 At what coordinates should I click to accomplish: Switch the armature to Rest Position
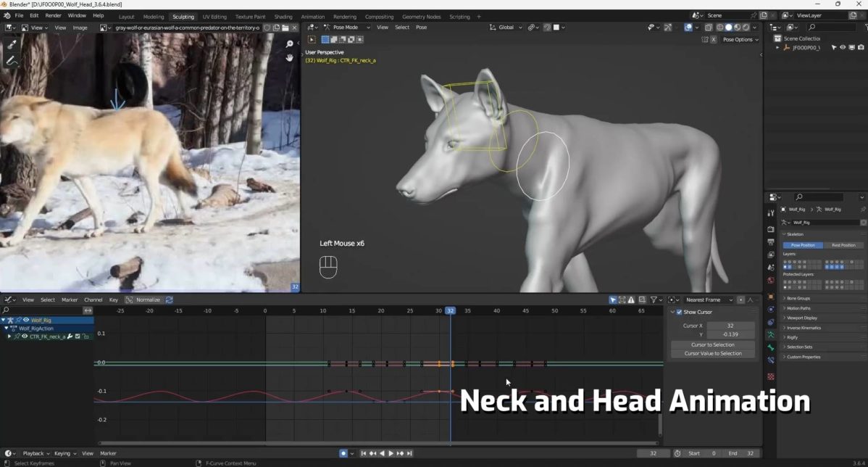pos(843,245)
